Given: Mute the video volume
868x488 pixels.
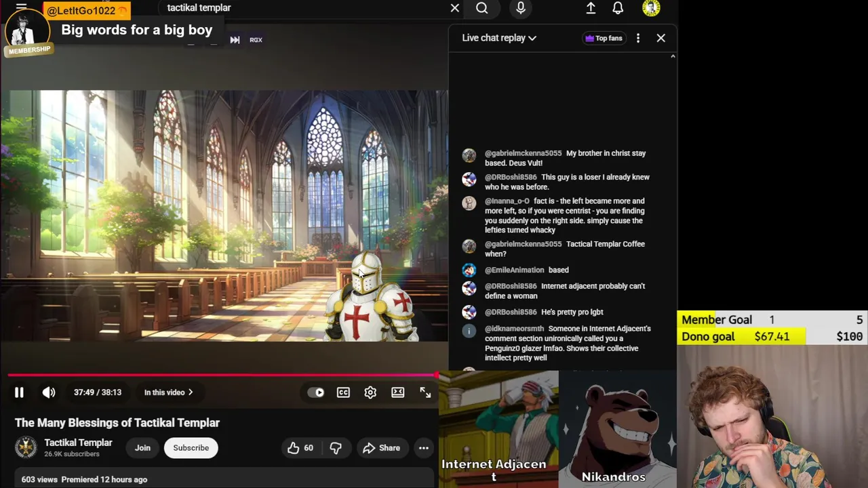Looking at the screenshot, I should click(49, 392).
